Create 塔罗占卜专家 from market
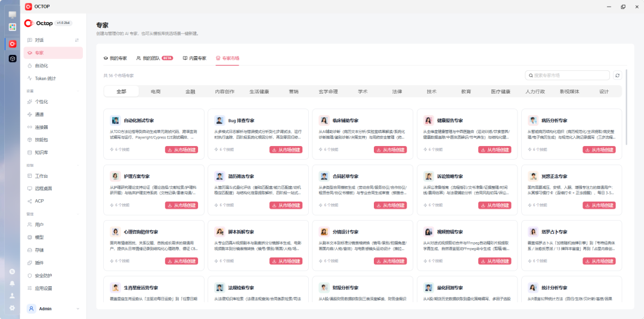Image resolution: width=644 pixels, height=319 pixels. pyautogui.click(x=599, y=261)
